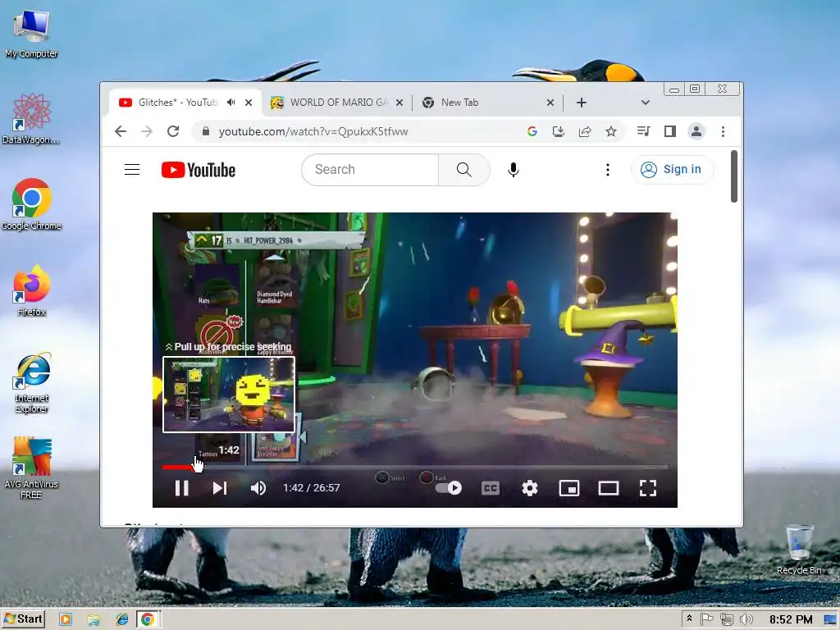Click the Sign in button
Screen dimensions: 840x630
click(x=672, y=169)
